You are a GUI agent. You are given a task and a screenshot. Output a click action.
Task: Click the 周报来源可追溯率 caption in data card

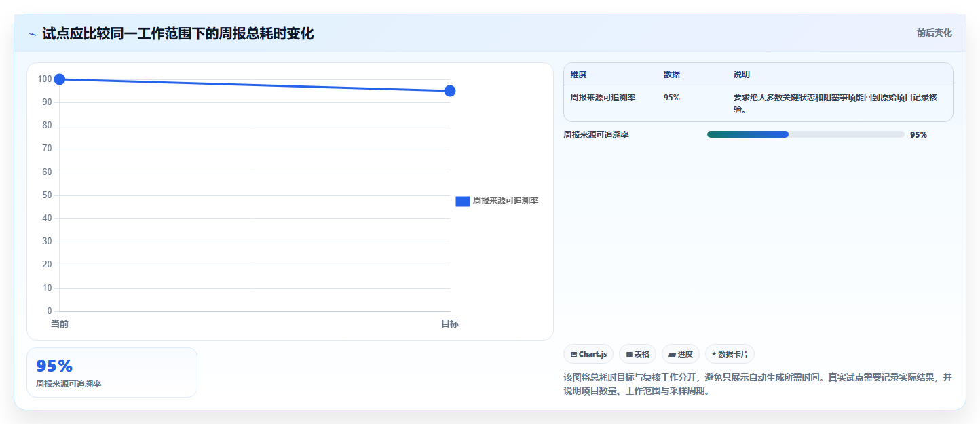[69, 384]
